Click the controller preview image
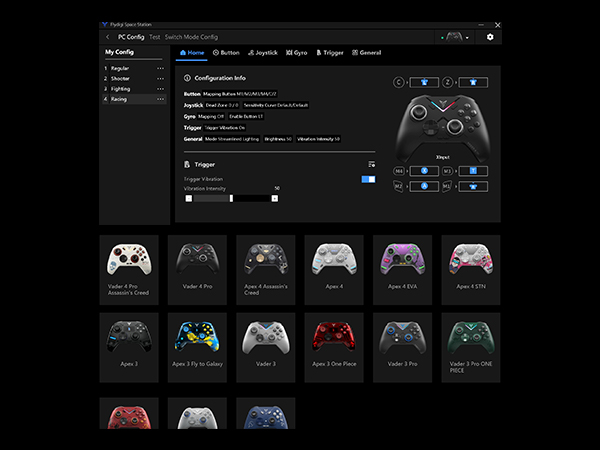The image size is (600, 450). click(443, 127)
